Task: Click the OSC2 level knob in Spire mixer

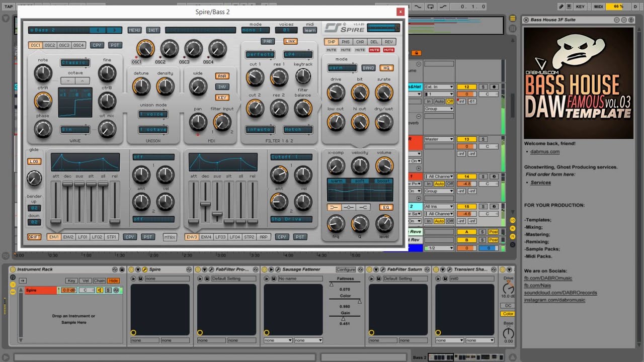Action: pos(170,48)
